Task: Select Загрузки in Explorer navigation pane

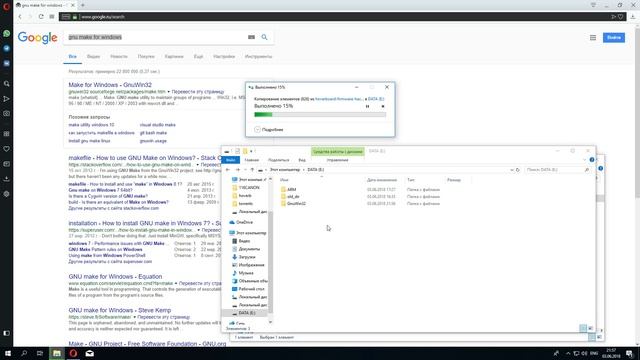Action: pyautogui.click(x=247, y=257)
